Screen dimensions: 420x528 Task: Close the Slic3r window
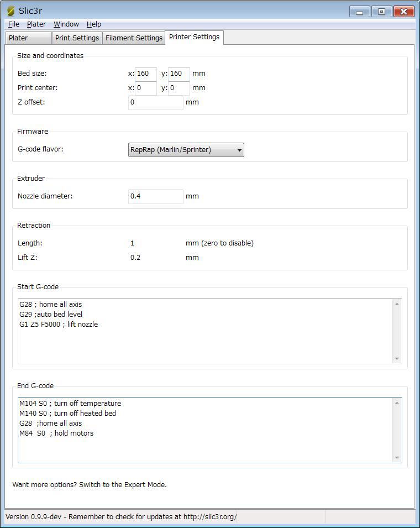pos(404,12)
